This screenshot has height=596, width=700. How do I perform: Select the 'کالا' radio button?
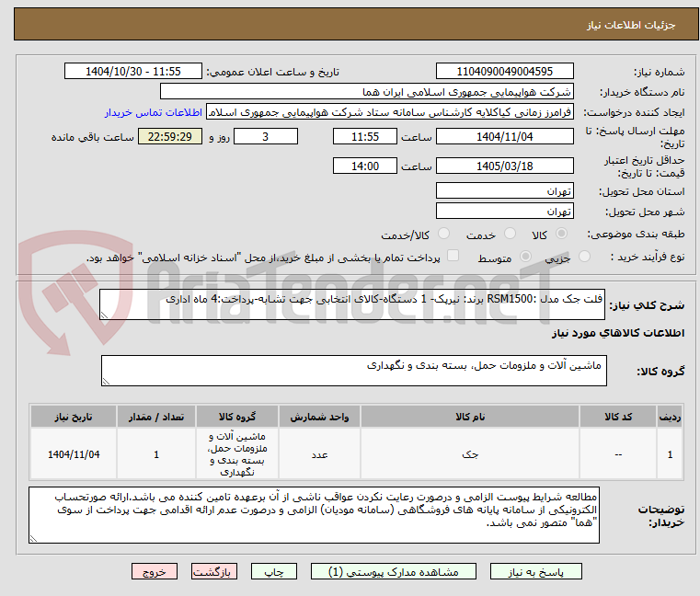[x=562, y=234]
